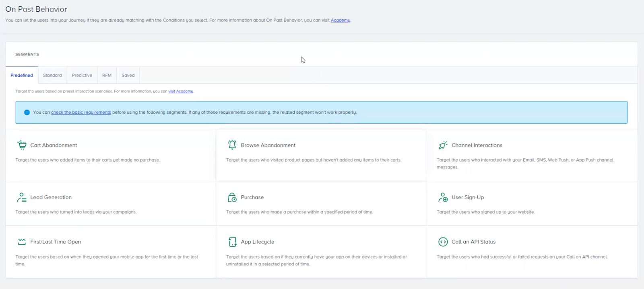
Task: Click the Purchase bag icon
Action: 232,197
